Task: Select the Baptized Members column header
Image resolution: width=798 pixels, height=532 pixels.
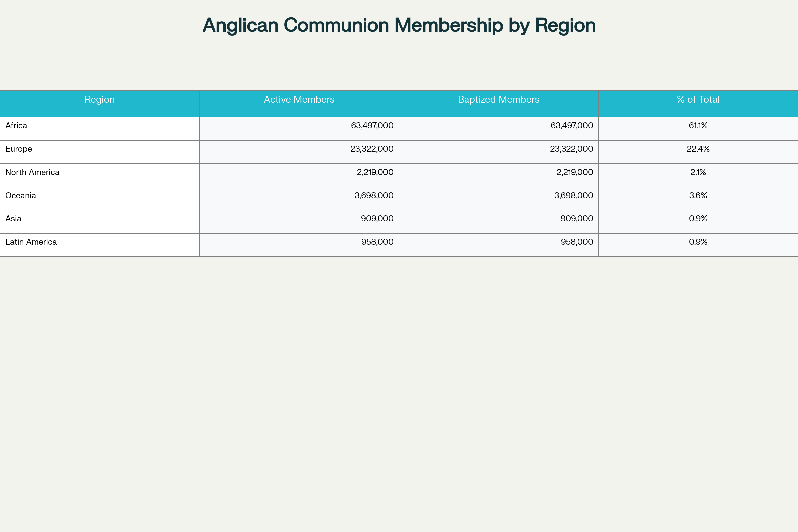Action: (x=498, y=100)
